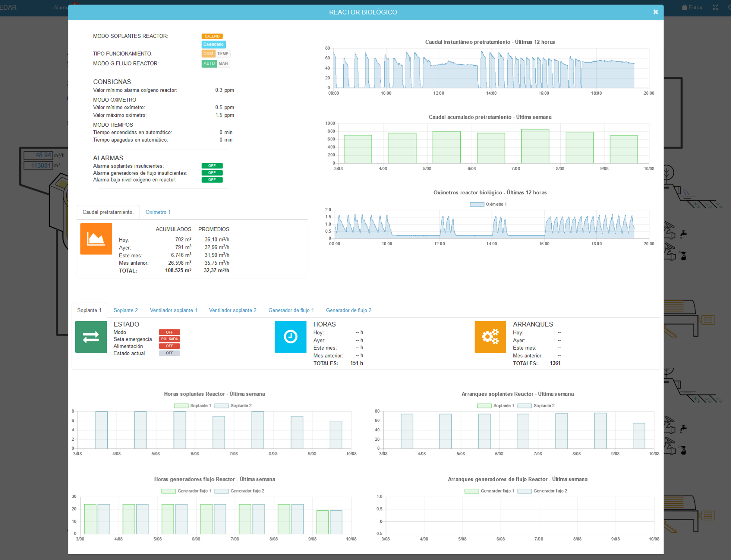Switch to Soplante 2 tab
This screenshot has width=731, height=560.
click(126, 310)
